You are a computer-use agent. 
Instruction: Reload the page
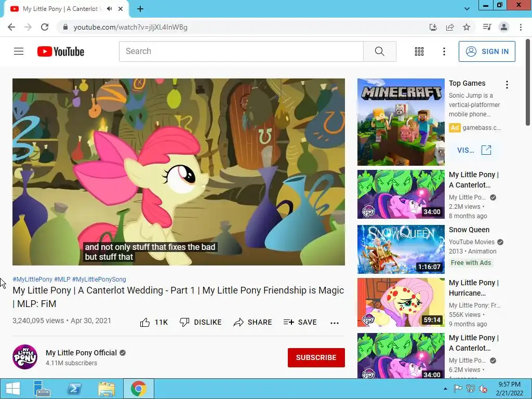[45, 27]
